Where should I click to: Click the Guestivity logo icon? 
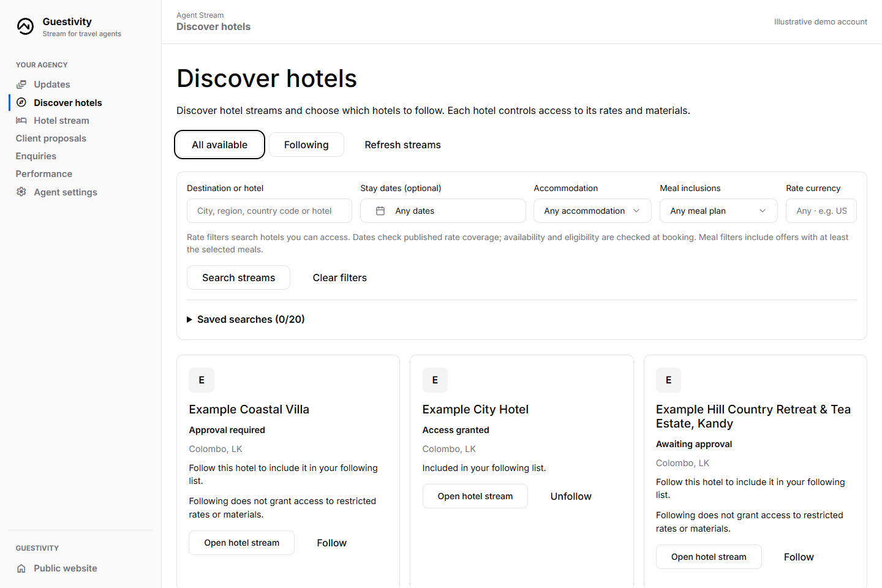[25, 26]
